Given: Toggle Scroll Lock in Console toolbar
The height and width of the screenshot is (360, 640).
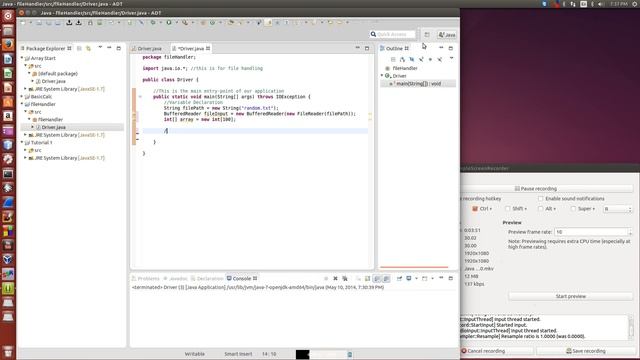Looking at the screenshot, I should tap(367, 278).
